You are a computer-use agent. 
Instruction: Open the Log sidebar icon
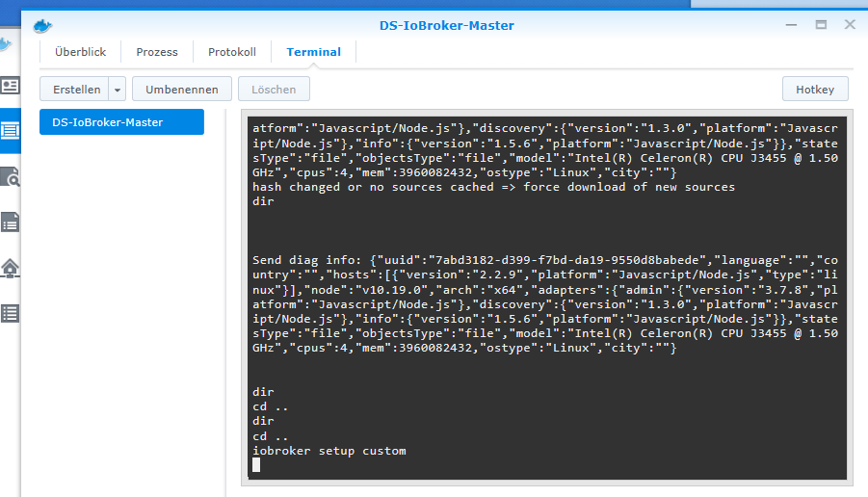pos(10,314)
